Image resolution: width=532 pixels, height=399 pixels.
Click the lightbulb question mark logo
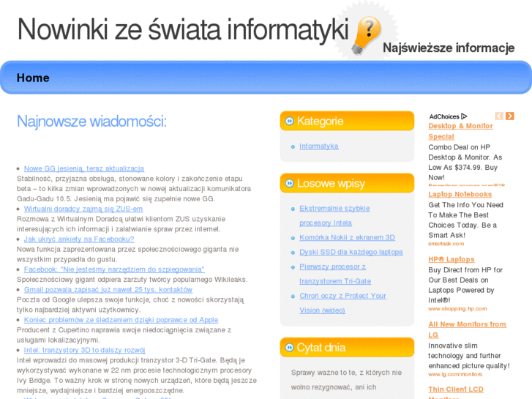click(367, 35)
